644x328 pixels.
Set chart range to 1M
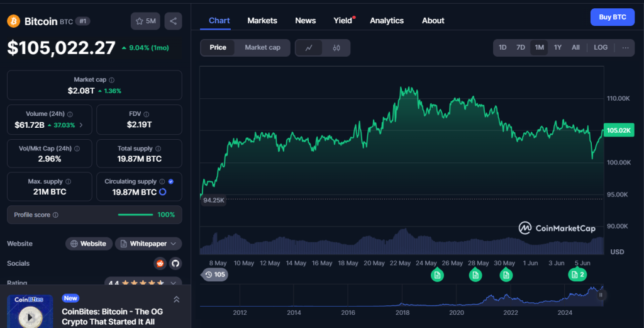point(539,48)
